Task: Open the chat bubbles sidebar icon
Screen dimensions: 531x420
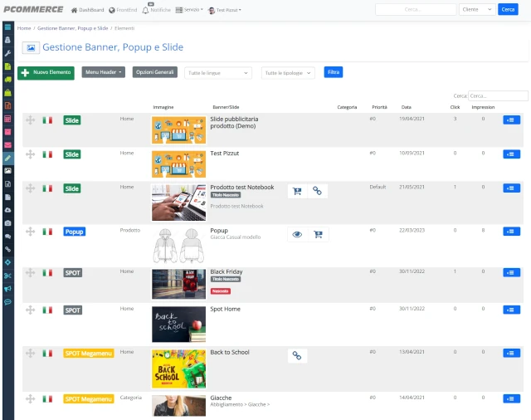Action: [x=7, y=236]
